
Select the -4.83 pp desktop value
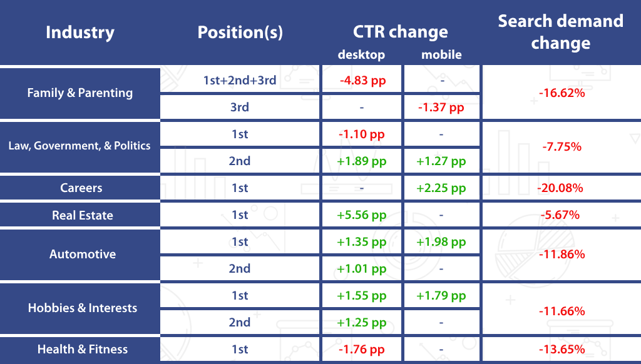(362, 80)
